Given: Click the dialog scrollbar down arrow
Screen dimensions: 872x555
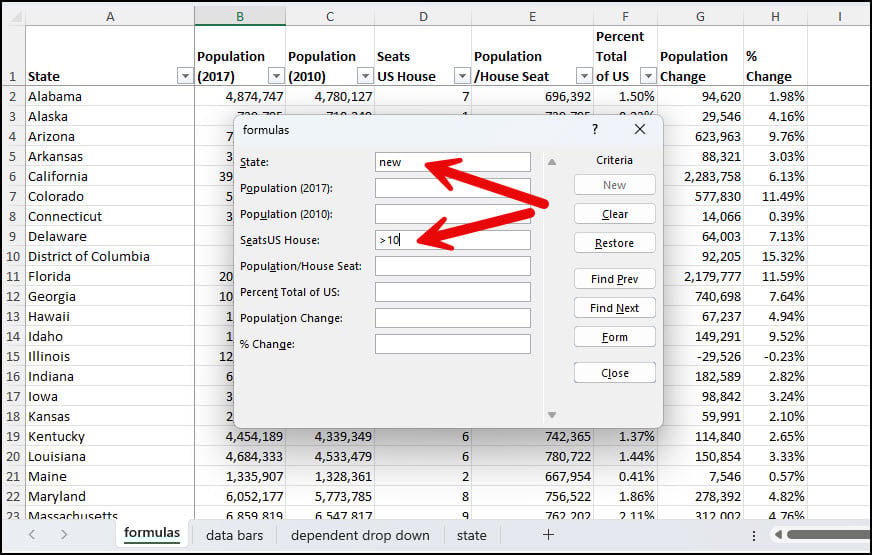Looking at the screenshot, I should click(x=552, y=415).
